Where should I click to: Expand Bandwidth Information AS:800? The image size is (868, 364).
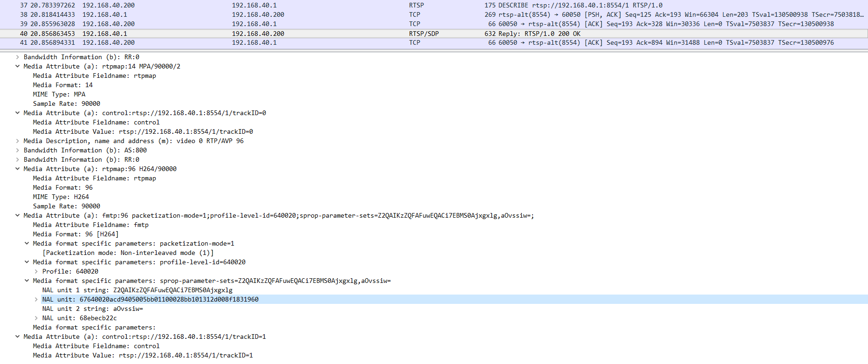17,150
